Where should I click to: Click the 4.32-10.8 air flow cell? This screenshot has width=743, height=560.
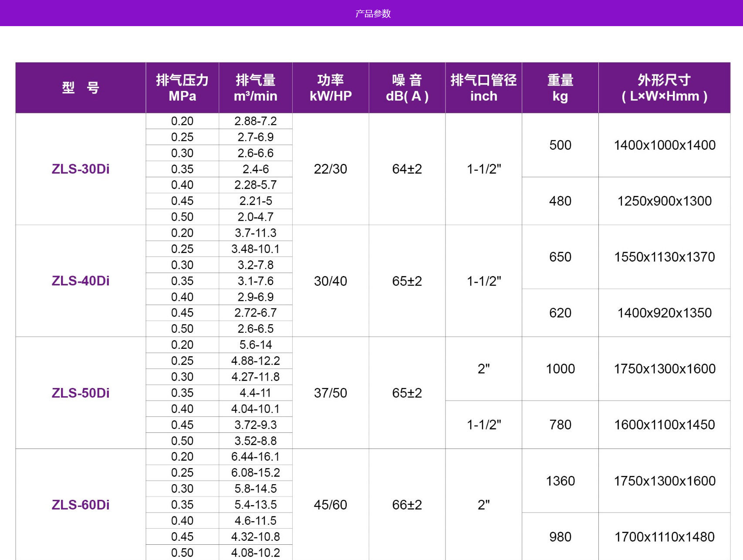tap(256, 536)
